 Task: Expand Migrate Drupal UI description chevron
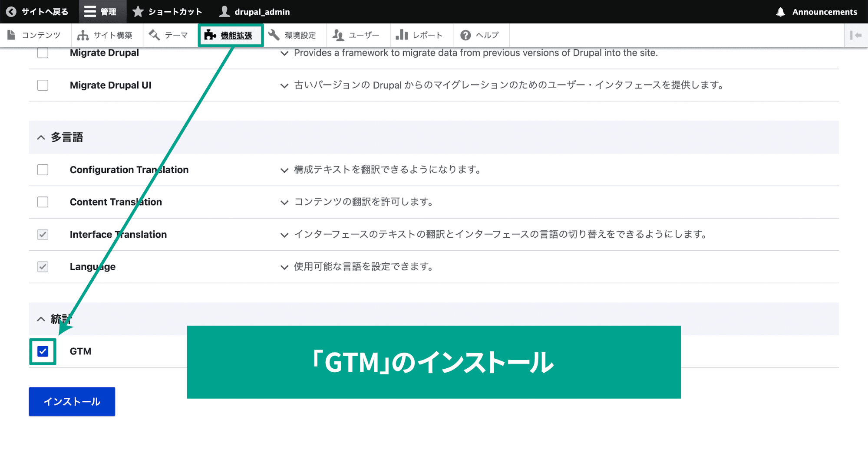click(284, 86)
